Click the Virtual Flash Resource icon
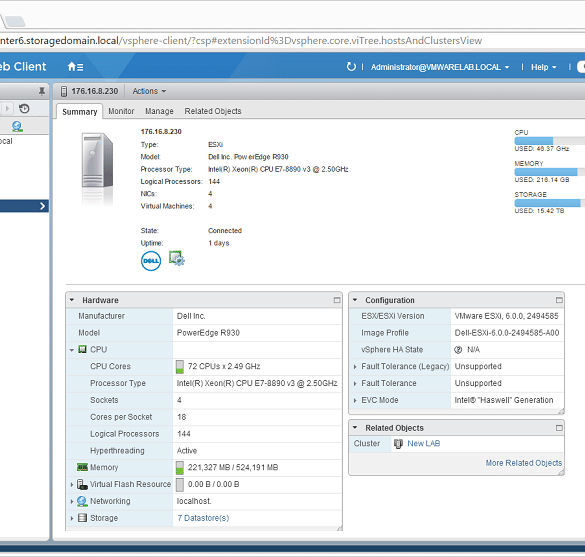 tap(82, 484)
